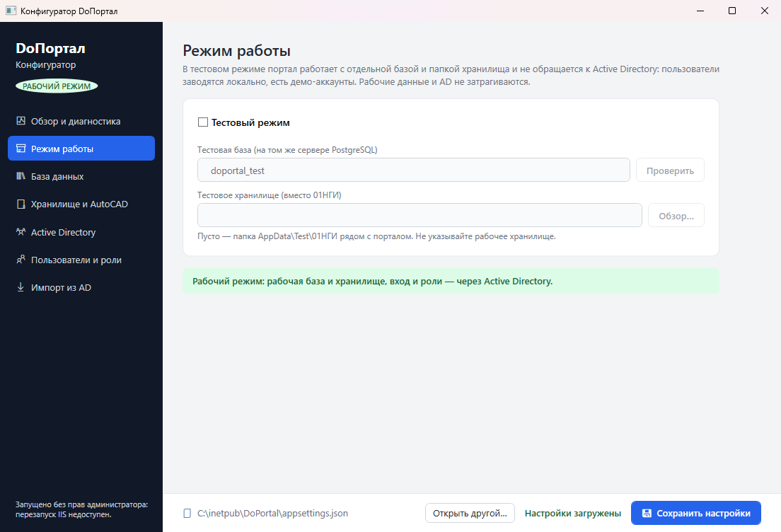Viewport: 781px width, 532px height.
Task: Maximize the Конфигуратор DoПортал window
Action: pyautogui.click(x=732, y=11)
